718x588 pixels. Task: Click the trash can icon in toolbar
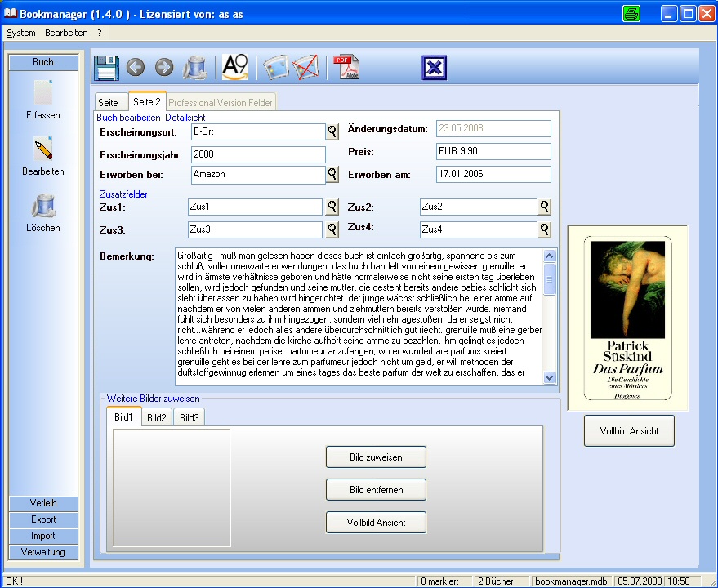pyautogui.click(x=194, y=67)
